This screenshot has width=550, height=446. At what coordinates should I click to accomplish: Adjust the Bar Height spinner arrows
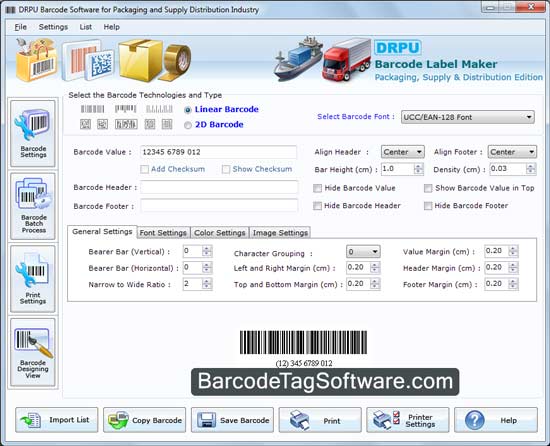click(418, 169)
